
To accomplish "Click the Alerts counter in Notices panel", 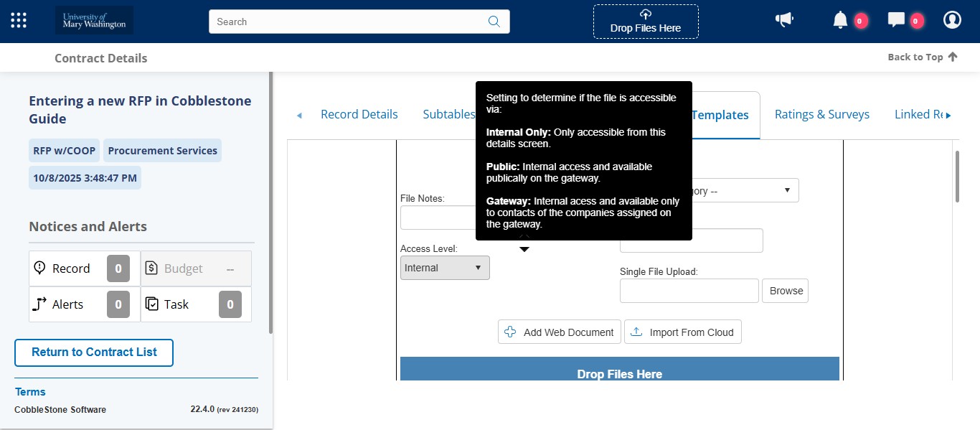I will [x=118, y=304].
